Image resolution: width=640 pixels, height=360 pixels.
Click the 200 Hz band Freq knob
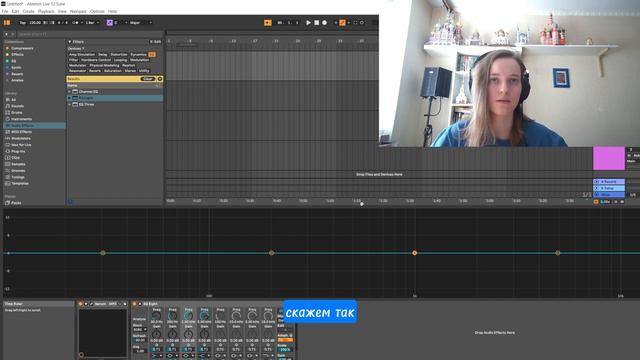[x=172, y=316]
